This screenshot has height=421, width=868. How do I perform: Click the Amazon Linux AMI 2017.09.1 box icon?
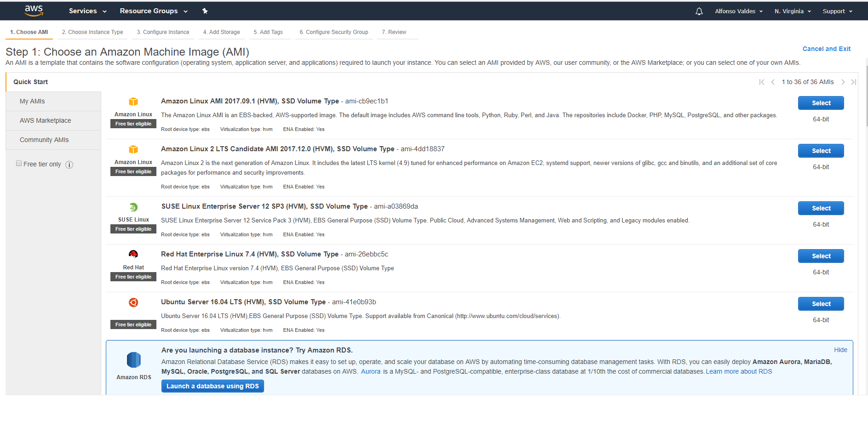tap(133, 102)
